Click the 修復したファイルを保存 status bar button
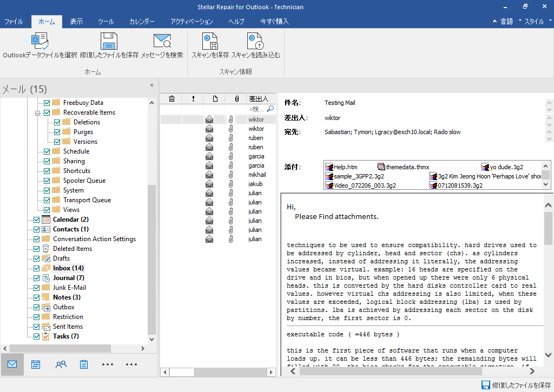Image resolution: width=554 pixels, height=392 pixels. [x=517, y=385]
